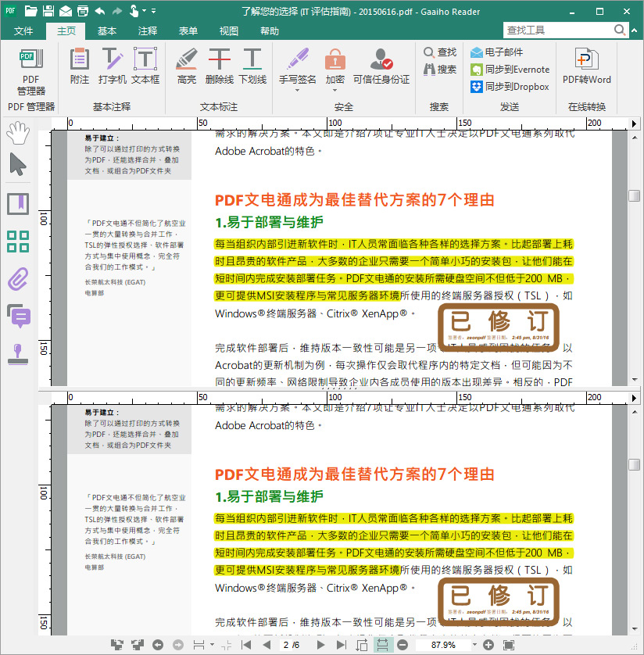Open the 帮助 tab
The image size is (644, 655).
(x=270, y=31)
